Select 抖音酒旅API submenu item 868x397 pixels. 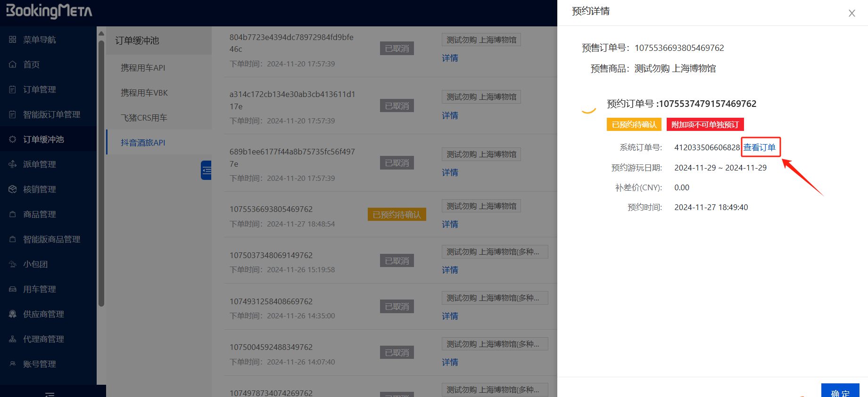(x=159, y=142)
